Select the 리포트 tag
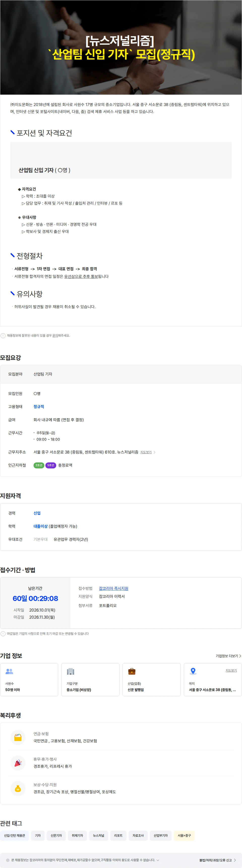 [118, 835]
